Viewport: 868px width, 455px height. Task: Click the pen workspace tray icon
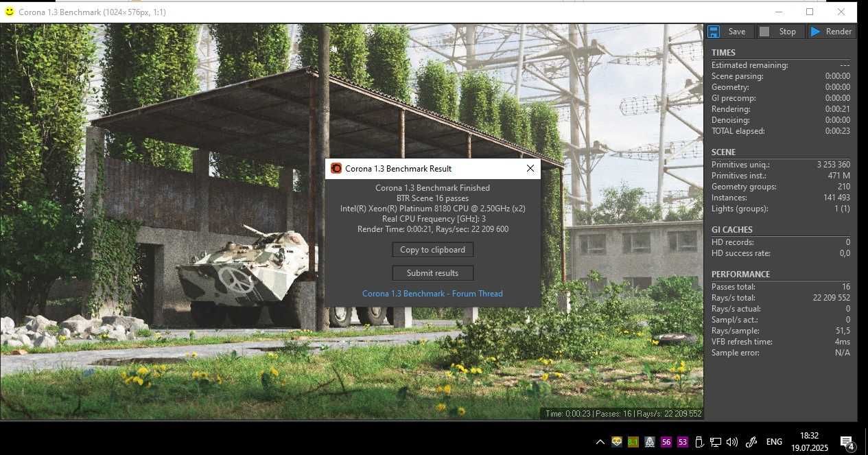pos(751,442)
